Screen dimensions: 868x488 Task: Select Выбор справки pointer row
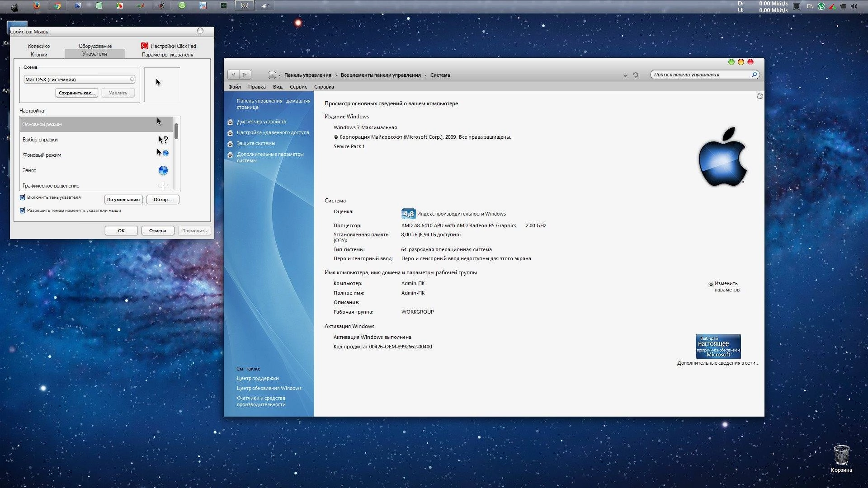point(96,140)
